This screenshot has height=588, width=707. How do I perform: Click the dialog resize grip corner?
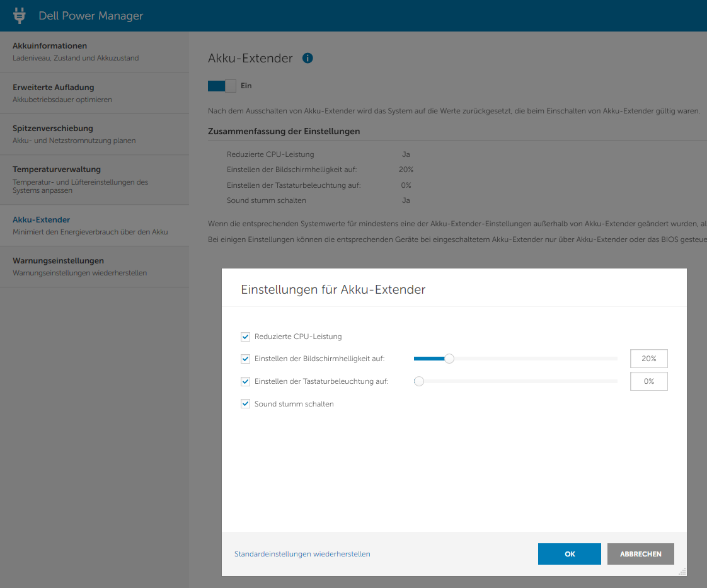[x=682, y=571]
